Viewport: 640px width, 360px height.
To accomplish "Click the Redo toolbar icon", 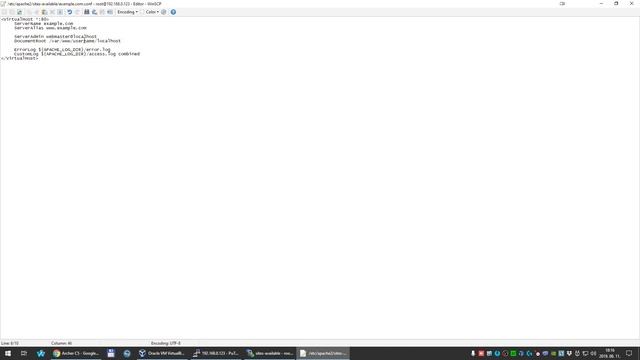I will tap(78, 12).
